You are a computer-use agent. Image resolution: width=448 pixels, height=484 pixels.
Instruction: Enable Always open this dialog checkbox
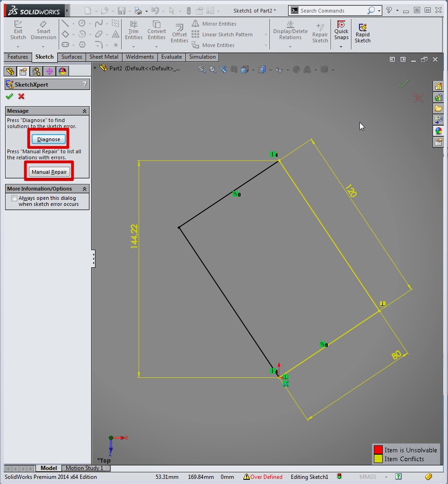tap(14, 198)
